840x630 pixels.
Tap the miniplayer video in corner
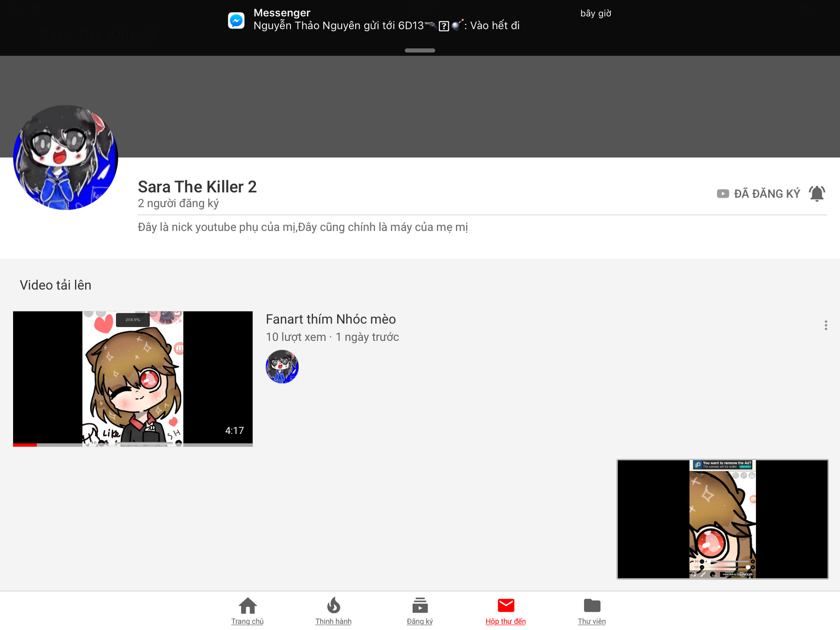tap(722, 519)
